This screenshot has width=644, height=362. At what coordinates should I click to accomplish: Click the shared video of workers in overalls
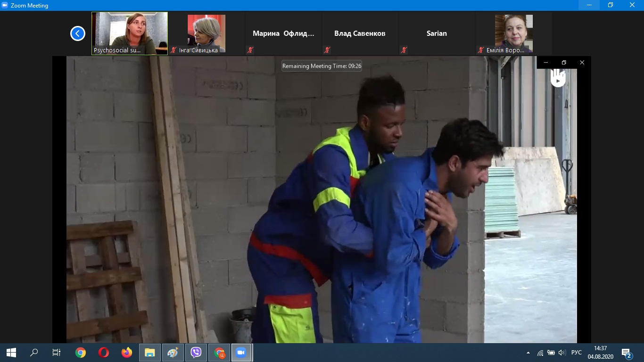tap(322, 199)
